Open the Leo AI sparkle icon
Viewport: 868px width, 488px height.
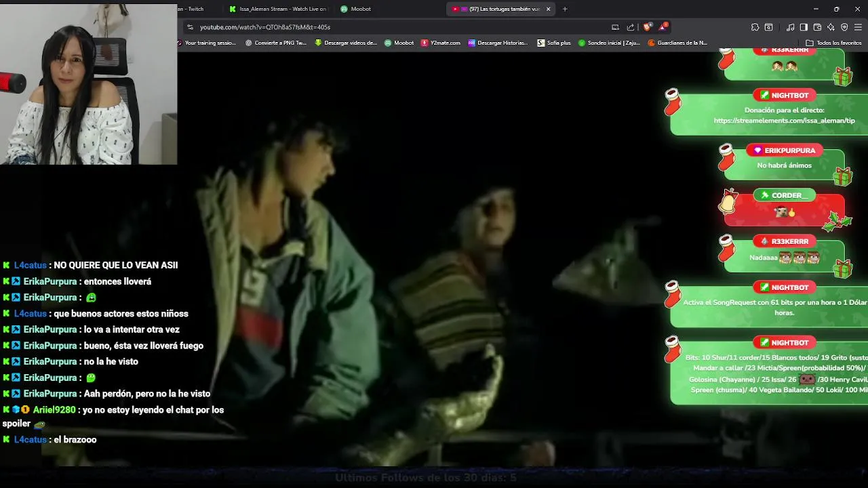tap(831, 27)
